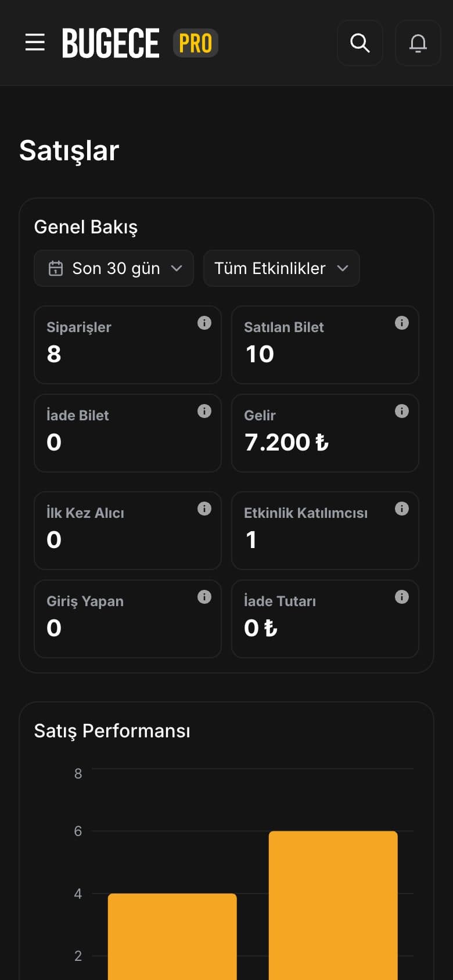Select the Siparişler stat card
The height and width of the screenshot is (980, 453).
[128, 345]
